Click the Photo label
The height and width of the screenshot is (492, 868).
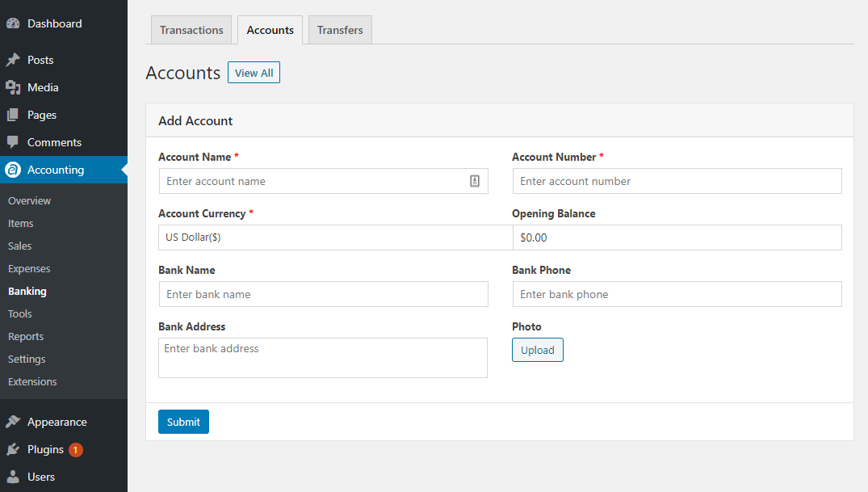[x=526, y=327]
